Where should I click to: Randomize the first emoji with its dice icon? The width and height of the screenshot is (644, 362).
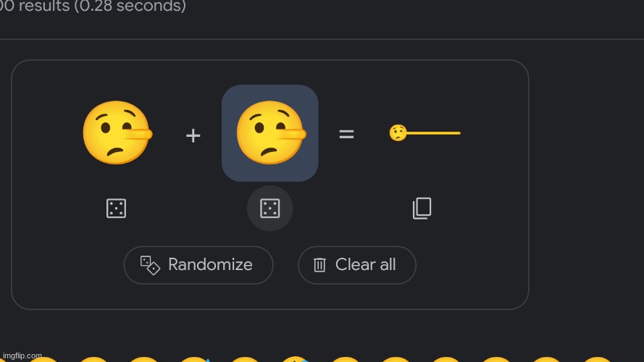[116, 208]
